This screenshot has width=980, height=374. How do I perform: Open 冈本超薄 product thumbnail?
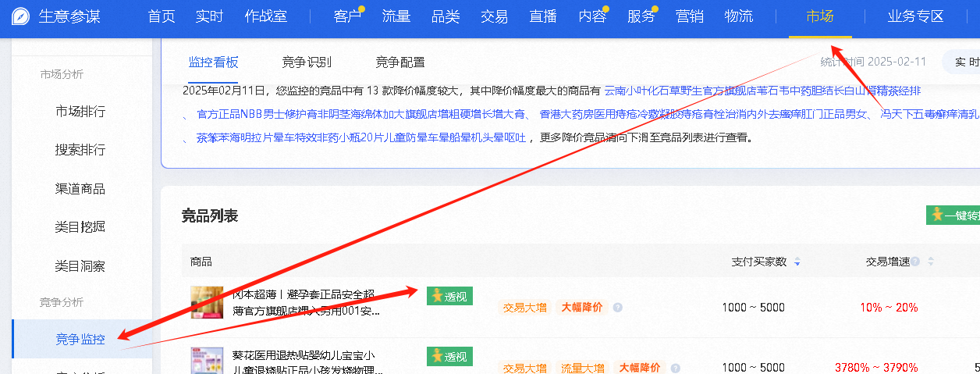pyautogui.click(x=207, y=302)
